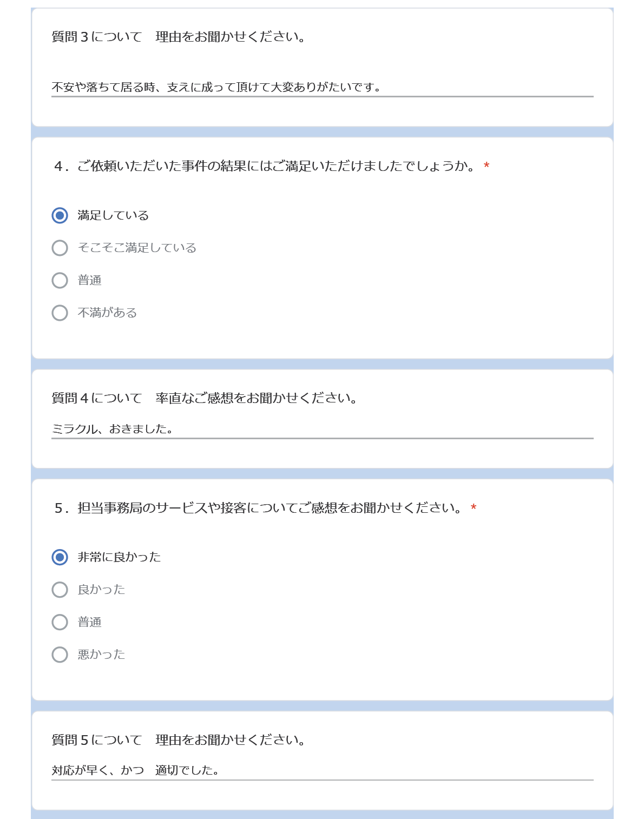Select the 非常に良かった radio button
The height and width of the screenshot is (819, 644).
pos(60,557)
